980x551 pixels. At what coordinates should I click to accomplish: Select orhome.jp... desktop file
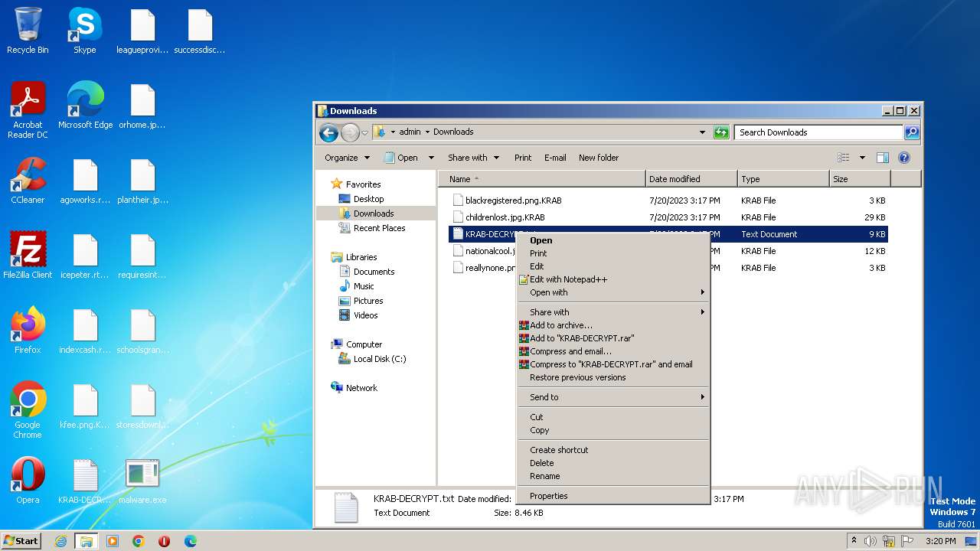click(x=142, y=106)
